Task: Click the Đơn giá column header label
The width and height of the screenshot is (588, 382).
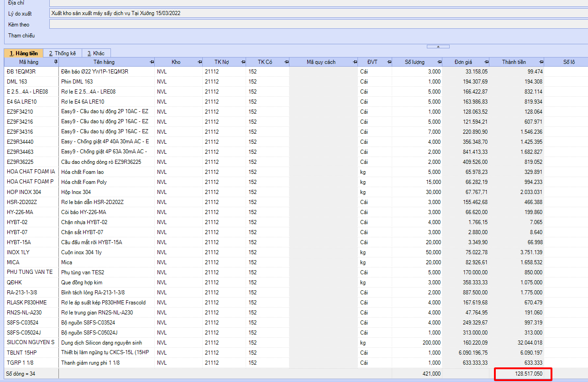Action: tap(463, 62)
